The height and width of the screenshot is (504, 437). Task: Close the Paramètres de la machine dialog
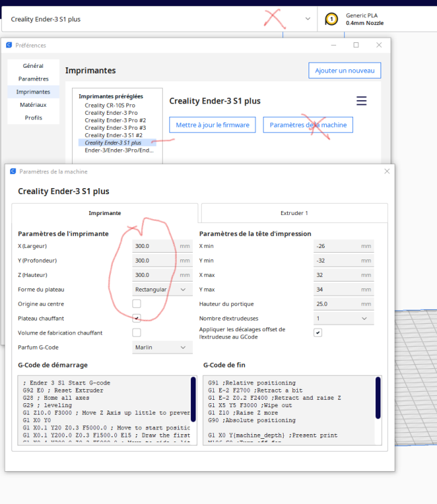(x=387, y=171)
